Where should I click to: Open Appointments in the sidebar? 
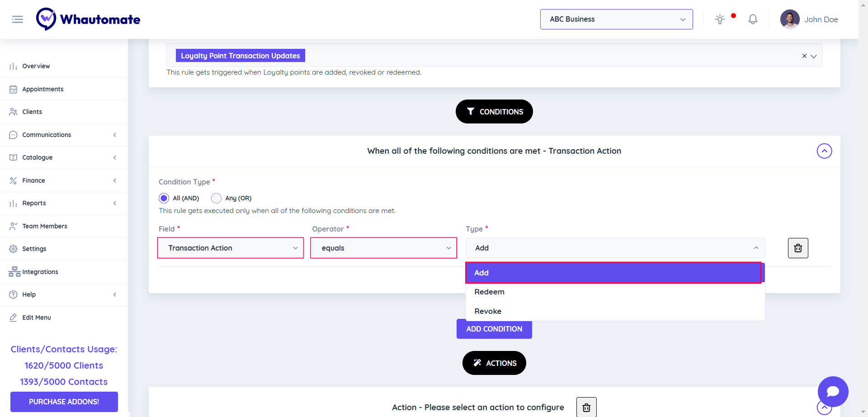pyautogui.click(x=43, y=89)
